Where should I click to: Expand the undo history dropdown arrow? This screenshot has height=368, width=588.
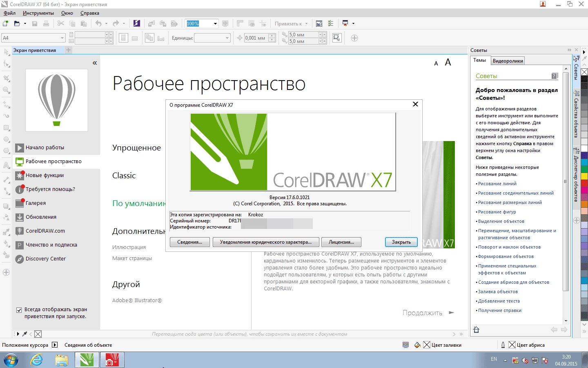click(x=106, y=24)
